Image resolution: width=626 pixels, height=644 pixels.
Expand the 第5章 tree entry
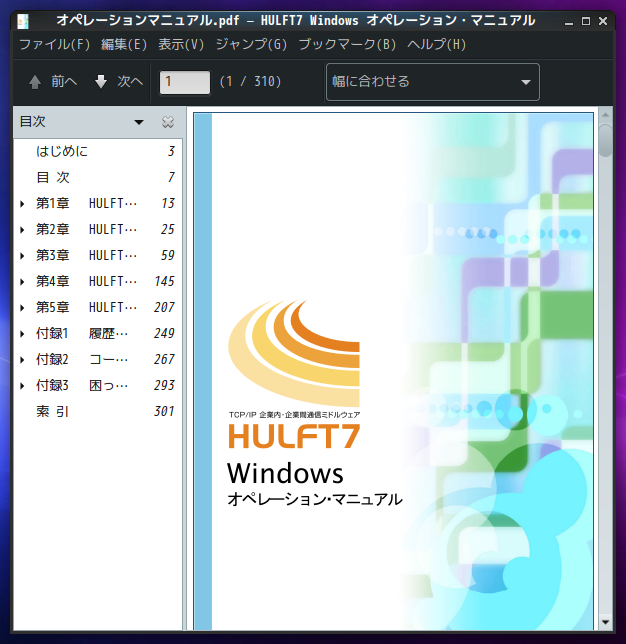[x=22, y=308]
